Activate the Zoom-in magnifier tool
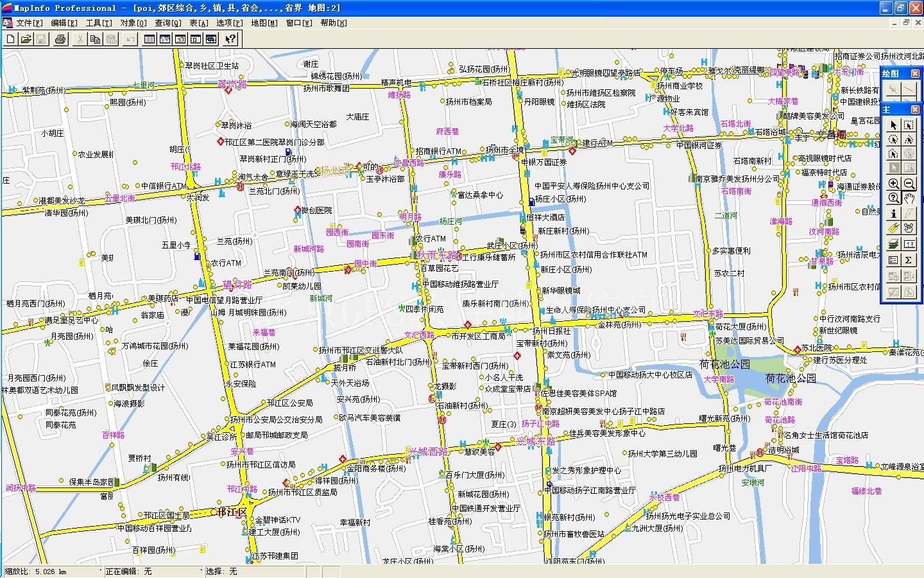The image size is (924, 578). pyautogui.click(x=893, y=184)
